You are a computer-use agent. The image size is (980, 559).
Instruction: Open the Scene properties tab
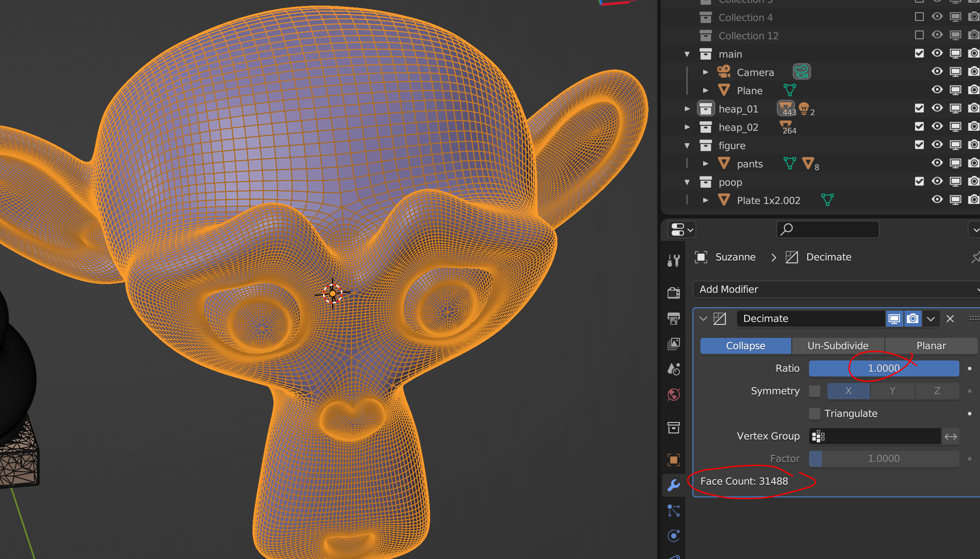coord(674,369)
